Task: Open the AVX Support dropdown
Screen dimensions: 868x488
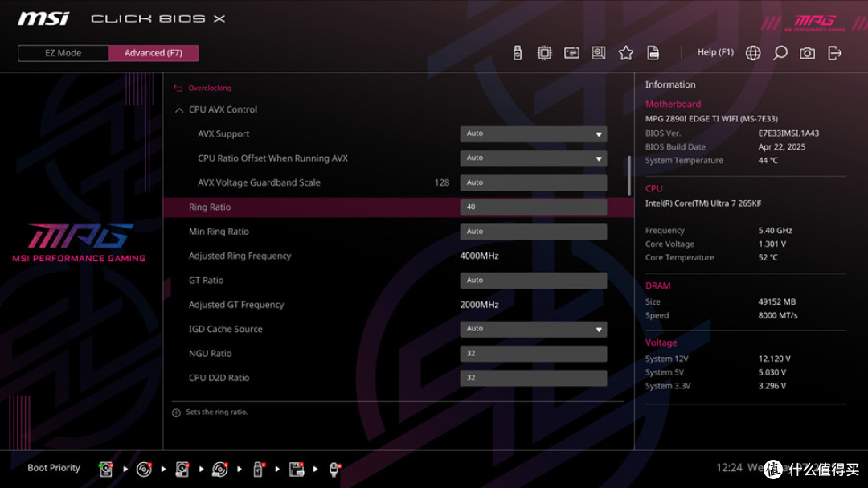Action: [533, 133]
